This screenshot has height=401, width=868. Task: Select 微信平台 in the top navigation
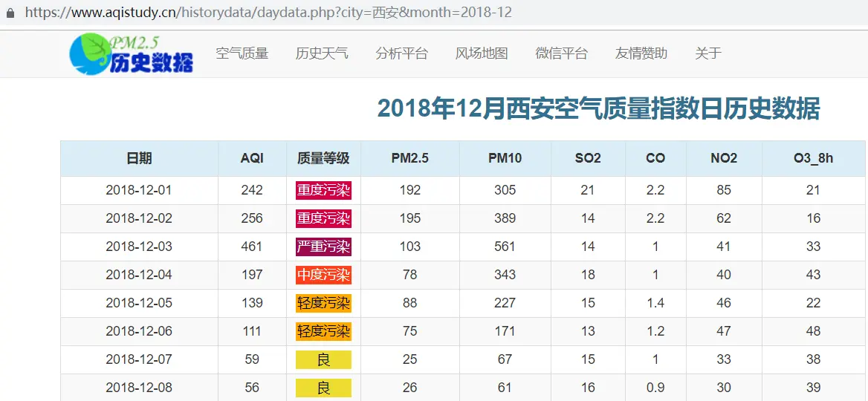coord(561,53)
